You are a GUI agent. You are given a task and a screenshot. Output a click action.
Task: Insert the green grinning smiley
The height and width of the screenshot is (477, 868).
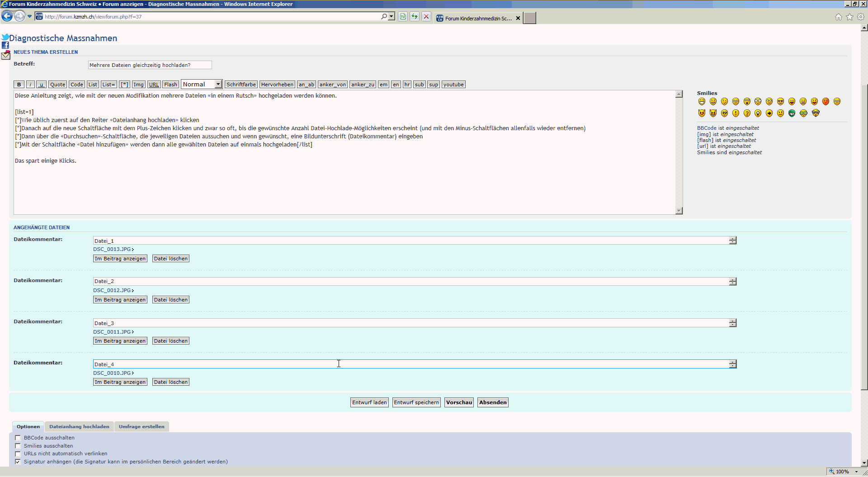click(x=792, y=113)
